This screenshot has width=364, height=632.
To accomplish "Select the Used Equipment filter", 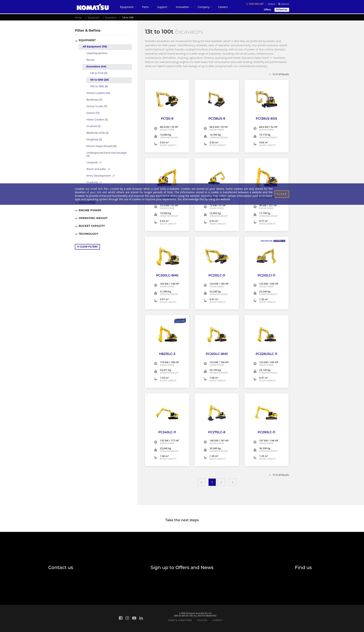I will [x=97, y=53].
